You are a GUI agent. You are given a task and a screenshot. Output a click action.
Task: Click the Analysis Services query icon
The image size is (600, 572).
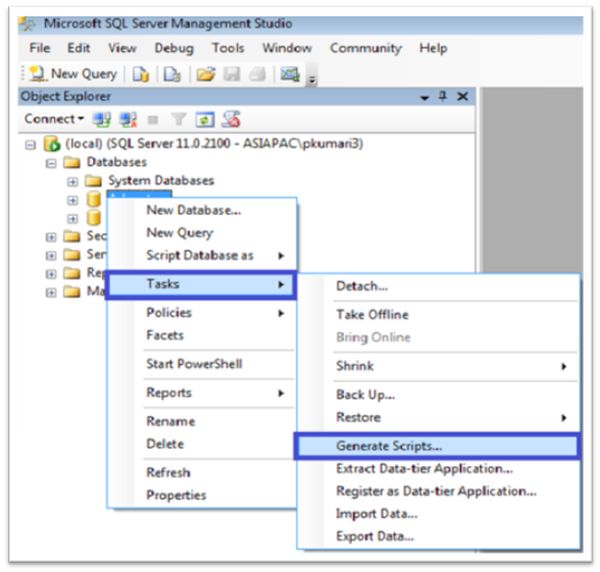click(x=172, y=74)
